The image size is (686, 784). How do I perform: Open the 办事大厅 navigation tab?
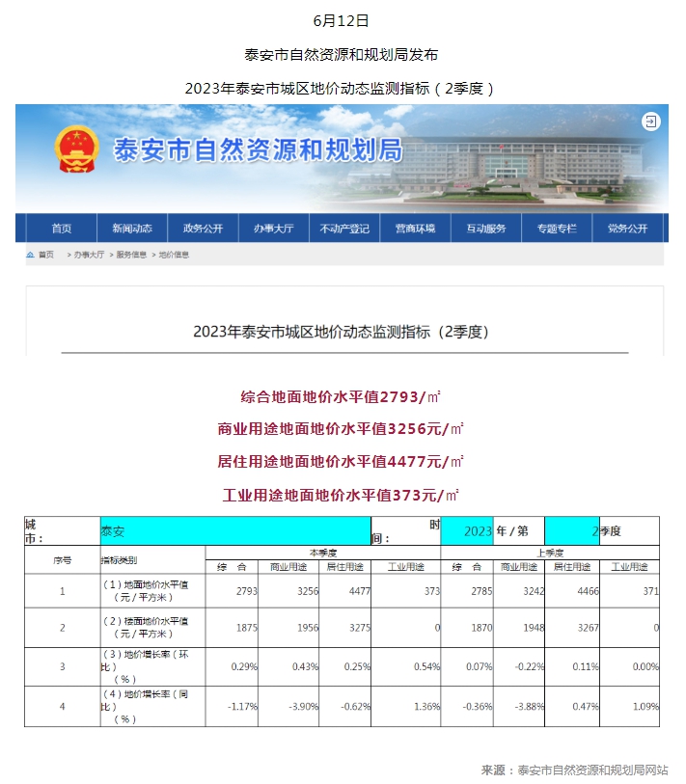coord(274,229)
